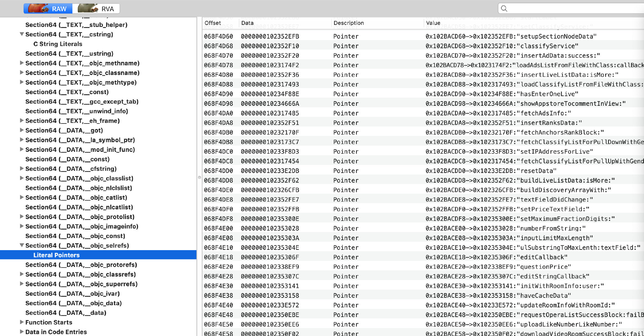
Task: Click the Offset column header
Action: click(213, 23)
